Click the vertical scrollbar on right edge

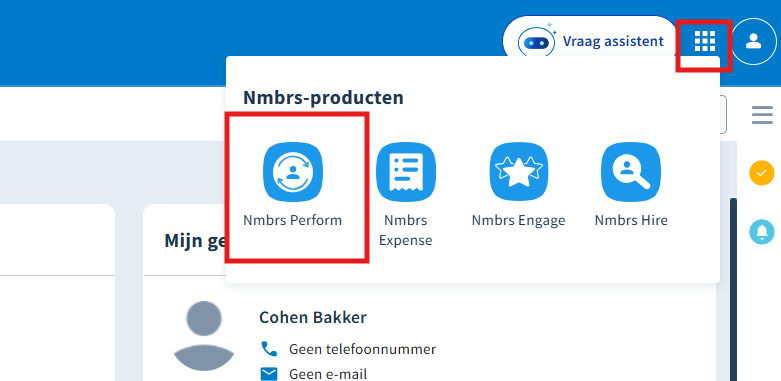[733, 289]
